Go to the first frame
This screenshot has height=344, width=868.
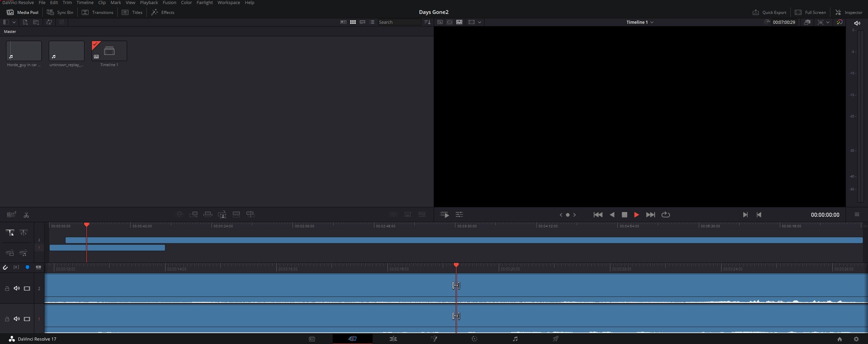598,215
